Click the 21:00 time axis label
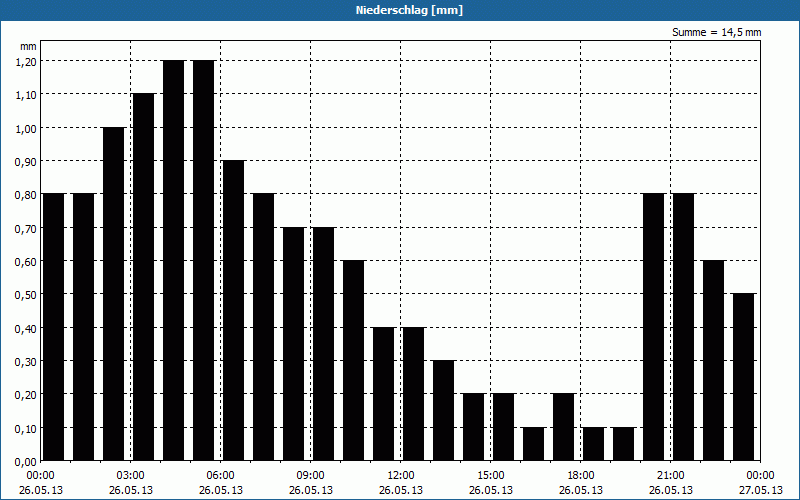This screenshot has width=800, height=500. pos(670,476)
